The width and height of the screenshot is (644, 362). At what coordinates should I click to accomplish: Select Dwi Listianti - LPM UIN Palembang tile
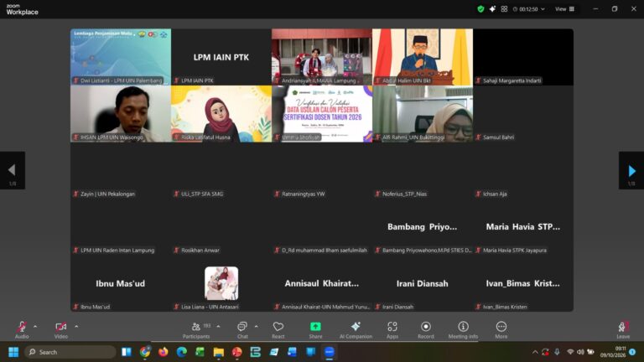point(121,57)
